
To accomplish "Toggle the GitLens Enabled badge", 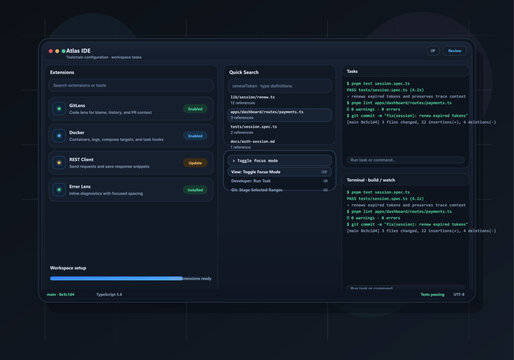I will click(195, 109).
